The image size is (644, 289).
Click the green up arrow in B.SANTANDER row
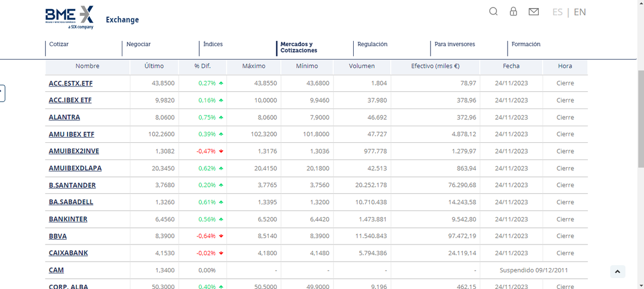click(221, 185)
